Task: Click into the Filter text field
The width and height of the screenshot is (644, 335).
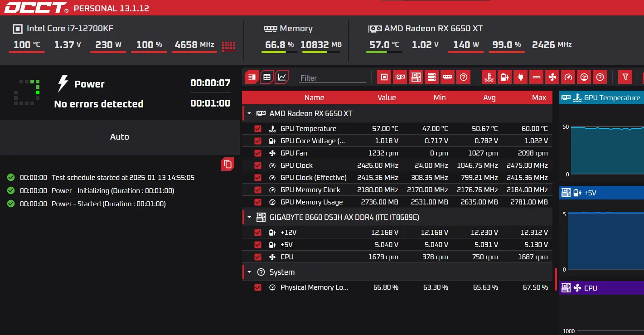Action: pos(333,78)
